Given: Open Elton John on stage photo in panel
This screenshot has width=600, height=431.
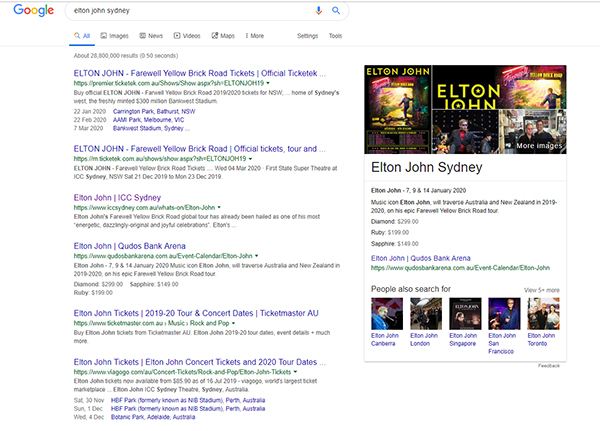Looking at the screenshot, I should pyautogui.click(x=465, y=132).
